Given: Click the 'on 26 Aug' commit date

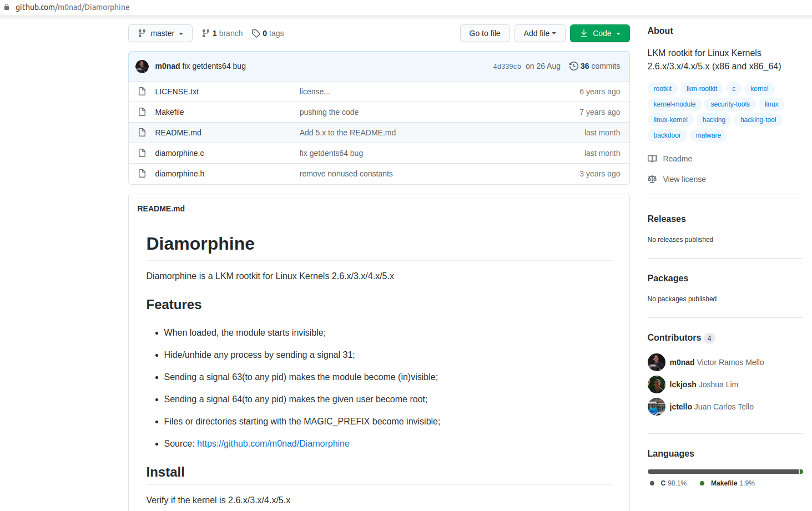Looking at the screenshot, I should (543, 66).
